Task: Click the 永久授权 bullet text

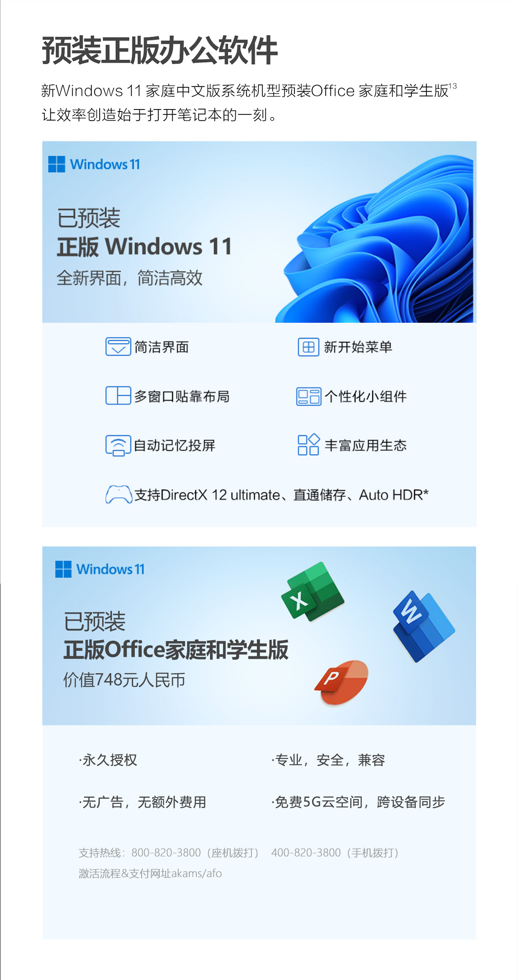Action: [x=108, y=760]
